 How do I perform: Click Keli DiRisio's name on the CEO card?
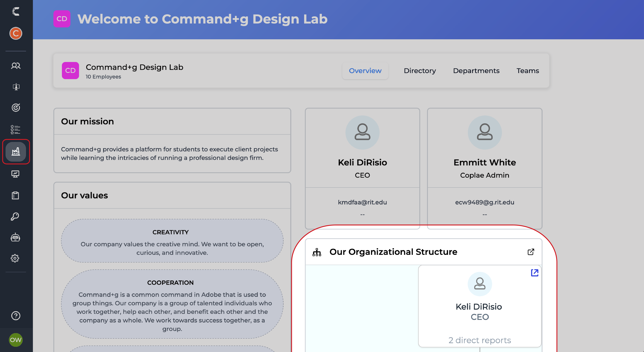click(362, 162)
